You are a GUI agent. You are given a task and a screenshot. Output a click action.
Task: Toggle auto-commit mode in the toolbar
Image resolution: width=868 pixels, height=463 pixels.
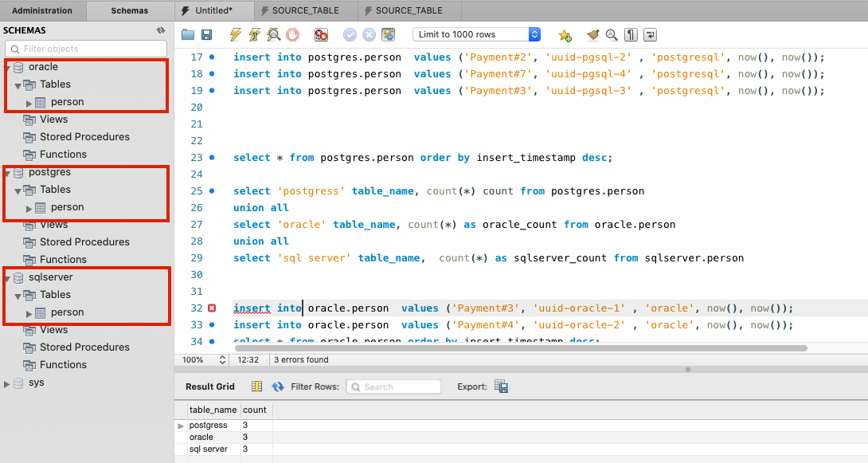(x=388, y=34)
